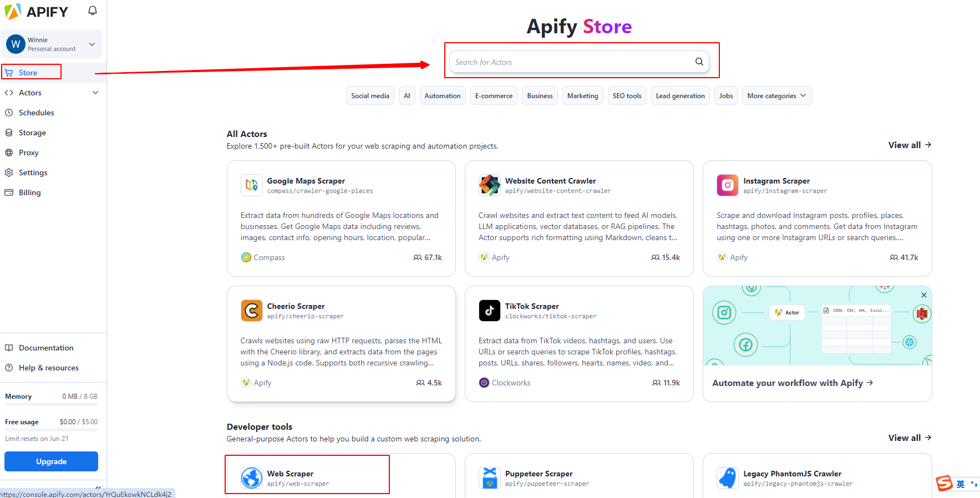Filter by Marketing category

click(582, 95)
